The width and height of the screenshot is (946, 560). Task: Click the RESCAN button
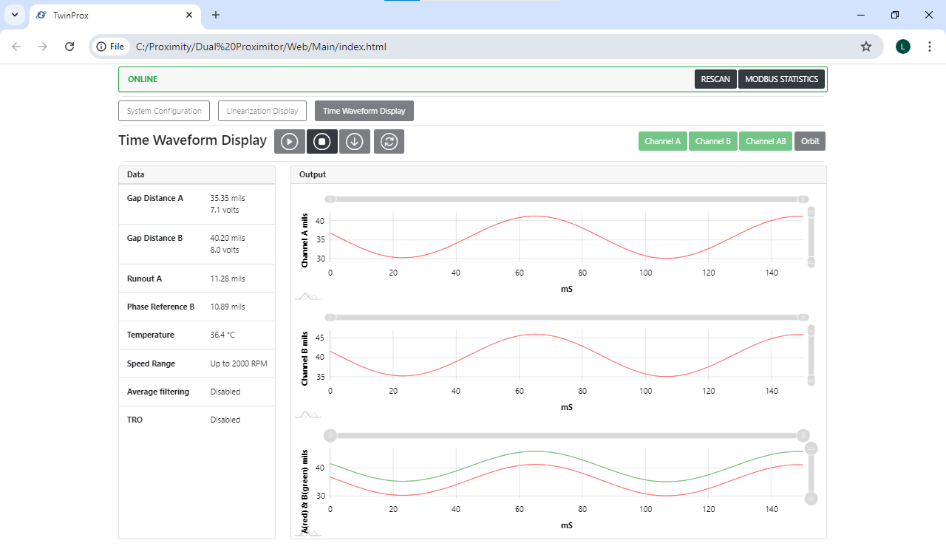(715, 79)
